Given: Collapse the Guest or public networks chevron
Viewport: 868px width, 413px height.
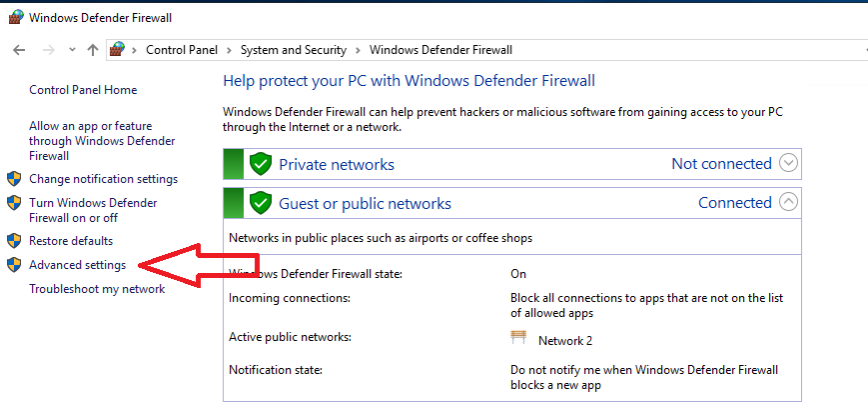Looking at the screenshot, I should pyautogui.click(x=788, y=202).
